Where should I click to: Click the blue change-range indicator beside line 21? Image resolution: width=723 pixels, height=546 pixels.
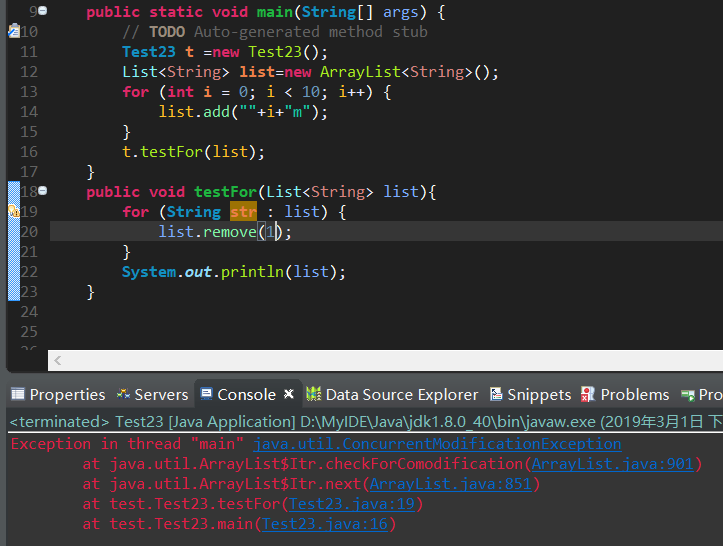14,251
